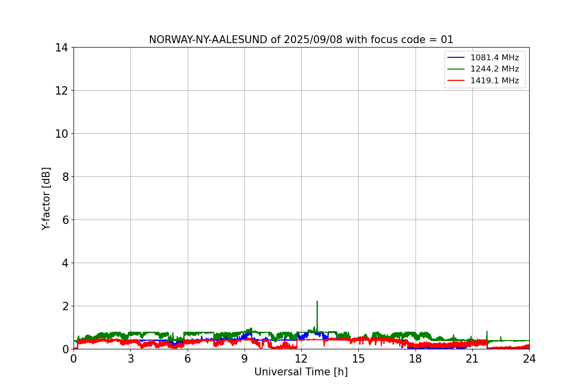Click the y-axis tick label 4

coord(65,263)
